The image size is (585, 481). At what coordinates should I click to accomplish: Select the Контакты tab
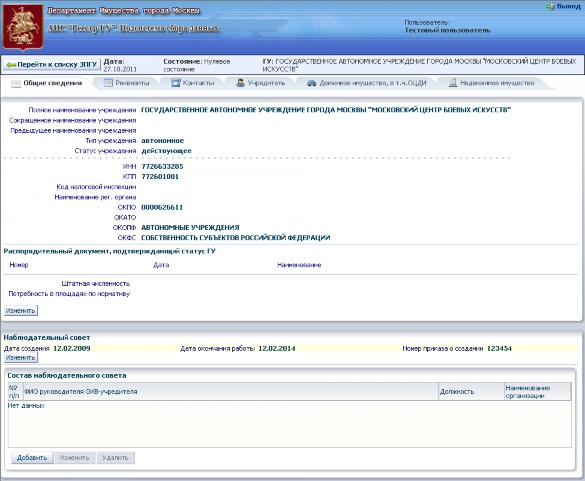point(193,83)
